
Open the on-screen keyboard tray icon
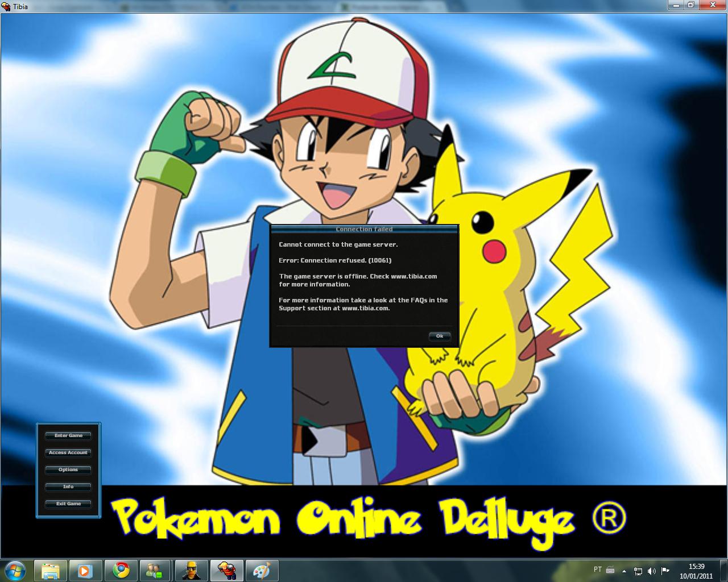click(x=610, y=570)
